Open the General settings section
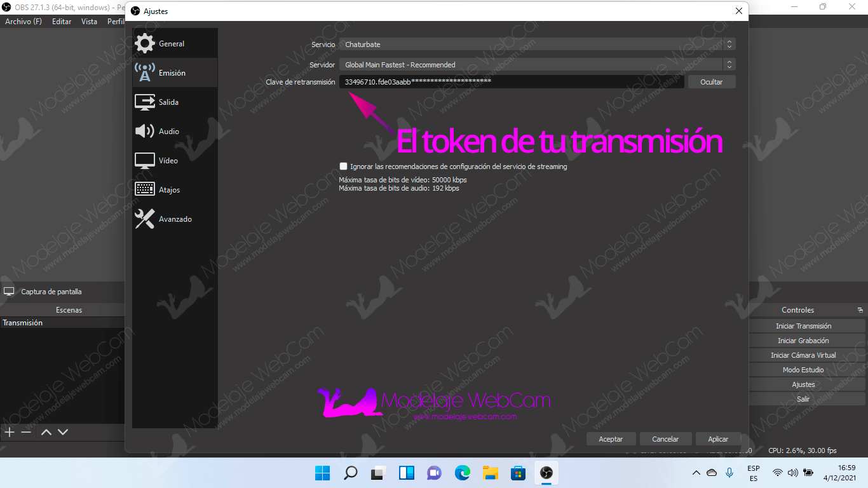868x488 pixels. (171, 44)
